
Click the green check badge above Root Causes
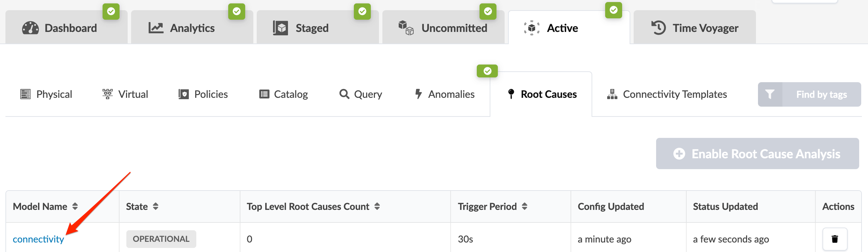(x=487, y=71)
